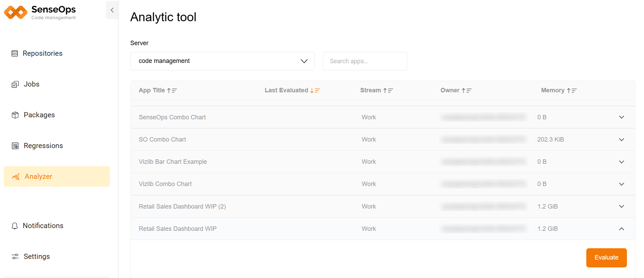Click the 'Last Evaluated' column header text
This screenshot has width=644, height=278.
tap(286, 90)
